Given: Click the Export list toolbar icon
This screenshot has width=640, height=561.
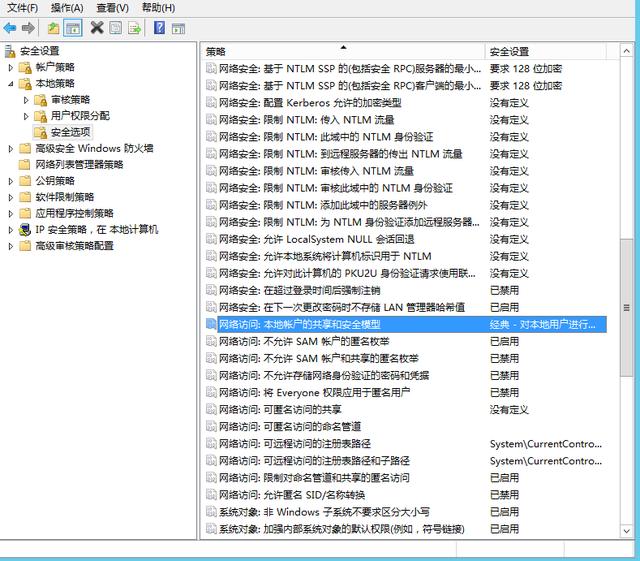Looking at the screenshot, I should pos(135,28).
